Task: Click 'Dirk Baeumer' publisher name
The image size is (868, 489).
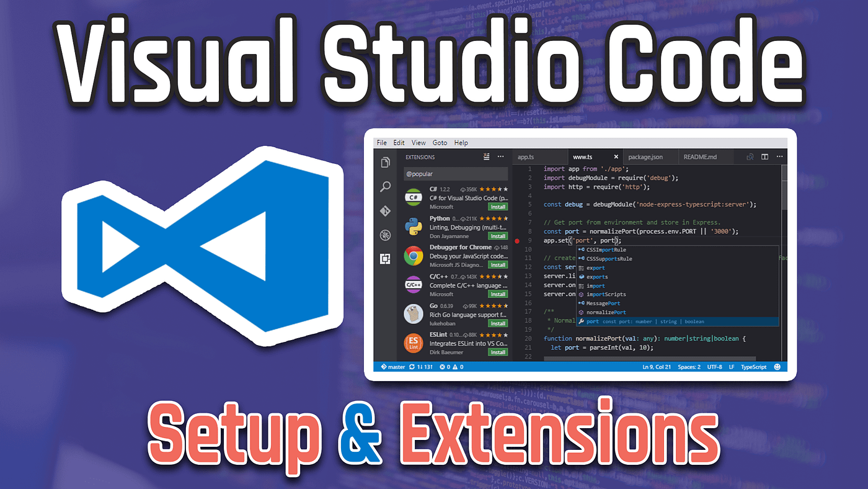Action: [446, 352]
